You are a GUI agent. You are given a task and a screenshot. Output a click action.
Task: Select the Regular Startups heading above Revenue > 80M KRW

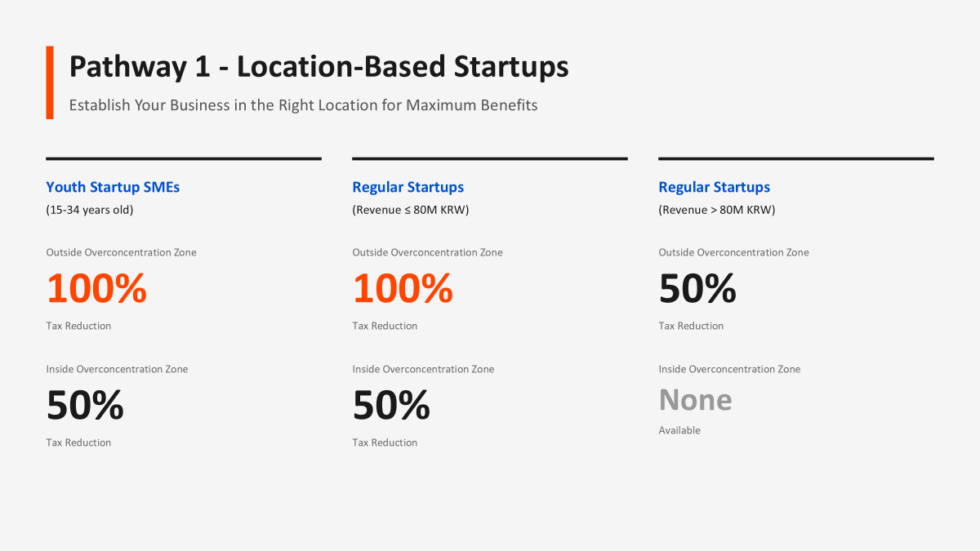point(714,187)
